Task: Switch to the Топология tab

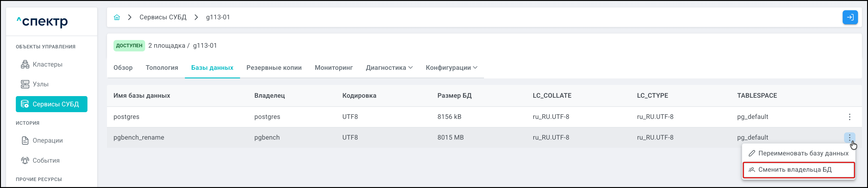Action: pos(162,68)
